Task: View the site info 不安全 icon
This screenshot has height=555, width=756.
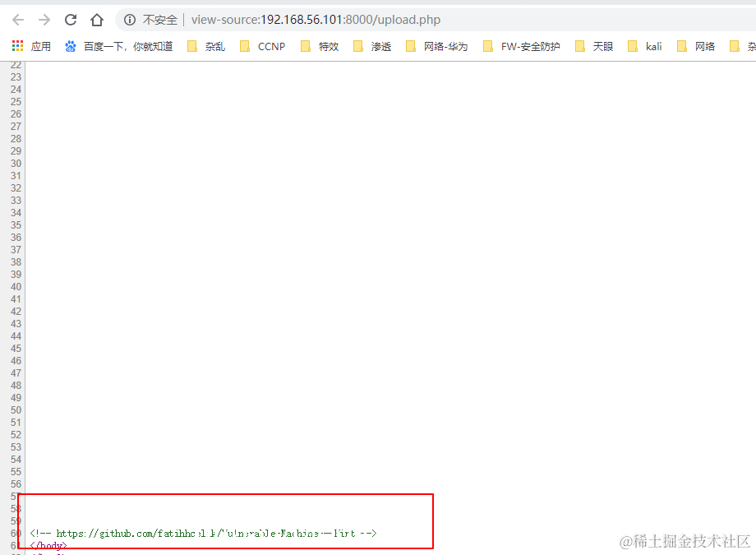Action: pos(130,20)
